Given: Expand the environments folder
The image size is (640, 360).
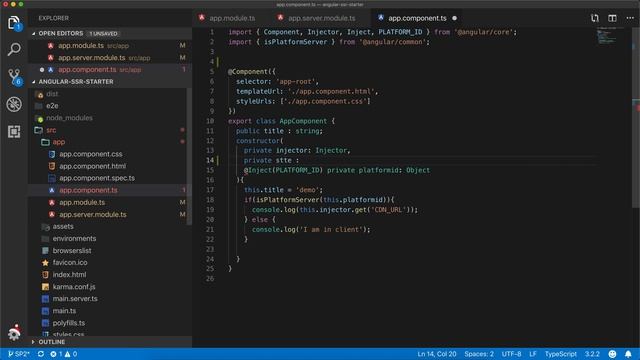Looking at the screenshot, I should pos(74,238).
